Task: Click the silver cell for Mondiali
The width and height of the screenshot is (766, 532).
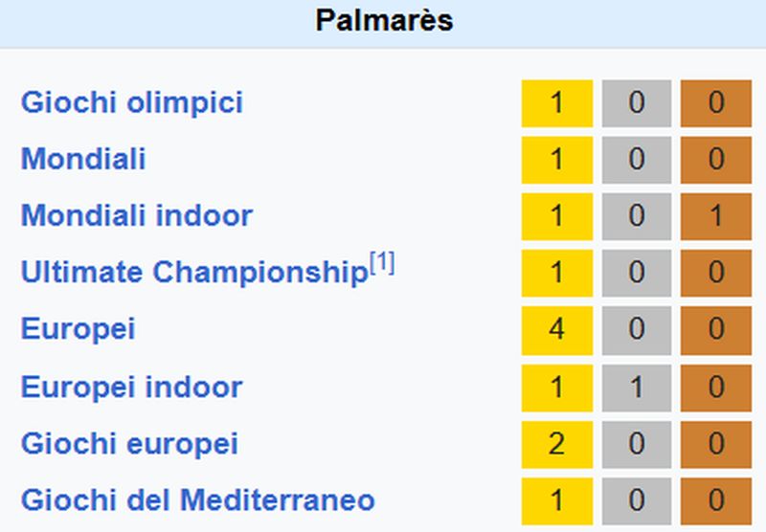Action: 637,160
